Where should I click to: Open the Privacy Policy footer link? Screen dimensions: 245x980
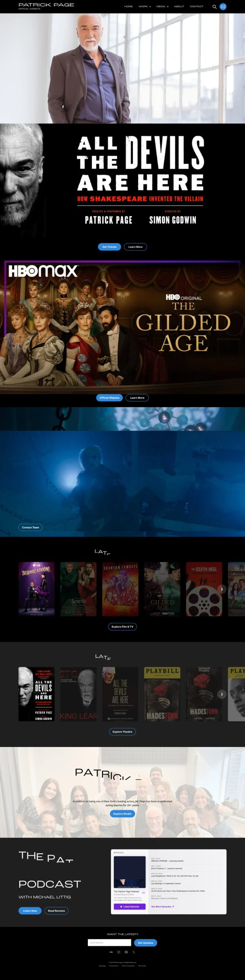114,966
